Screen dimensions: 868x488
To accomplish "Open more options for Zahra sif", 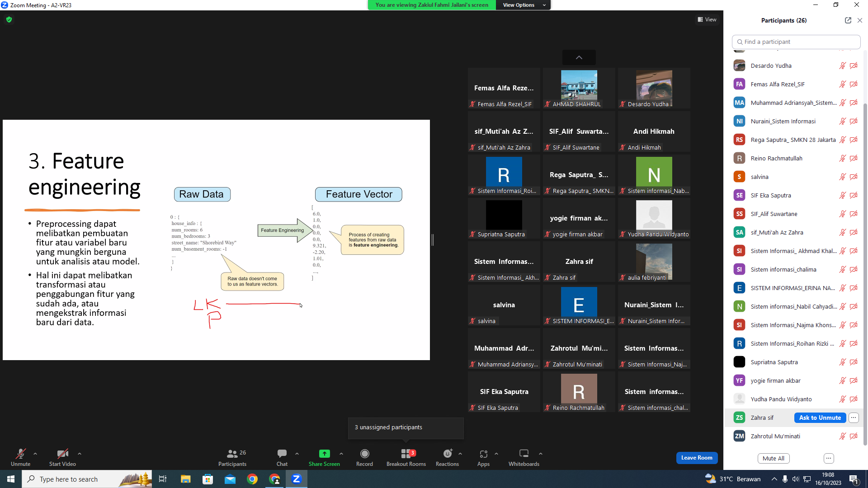I will coord(854,418).
